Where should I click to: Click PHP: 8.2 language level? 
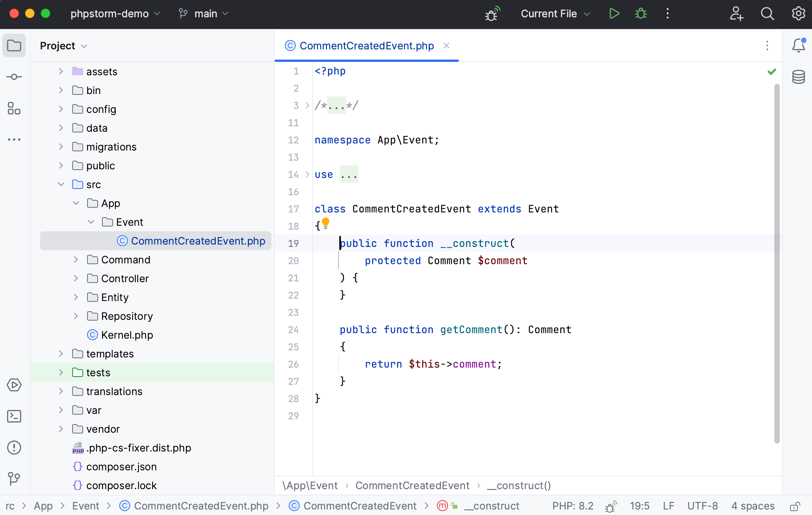573,506
